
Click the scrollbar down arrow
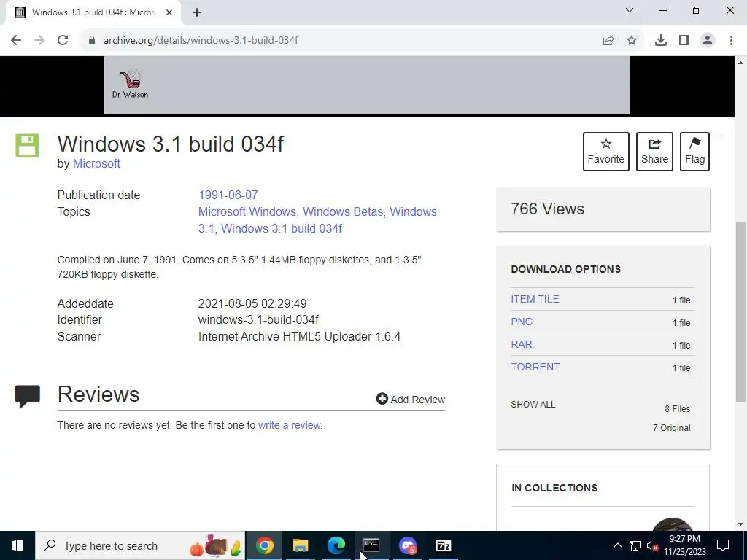(741, 525)
